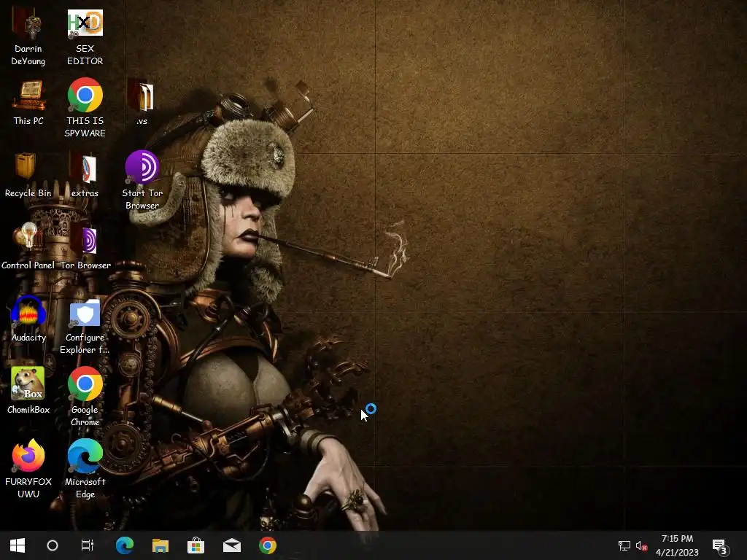
Task: Open Microsoft Store from taskbar
Action: coord(196,545)
